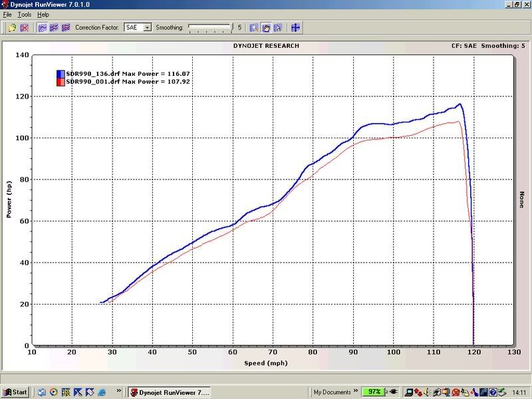
Task: Expand the Quick Launch overflow chevron
Action: [119, 392]
